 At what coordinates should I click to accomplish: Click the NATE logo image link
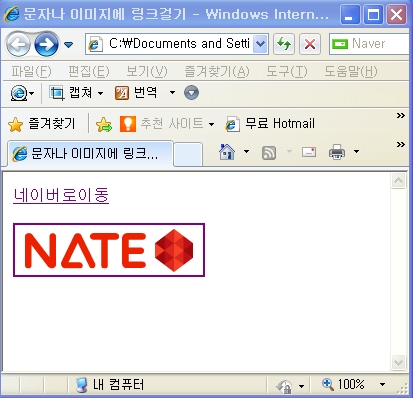109,250
